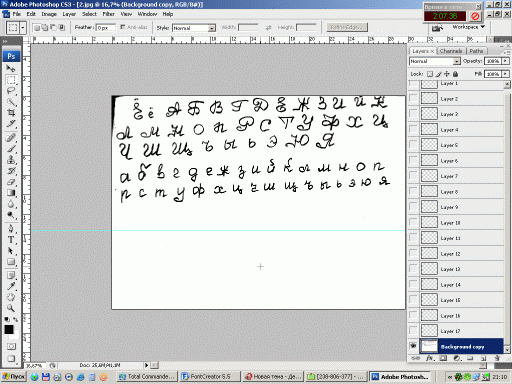Image resolution: width=512 pixels, height=384 pixels.
Task: Delete layer using trash icon
Action: [497, 358]
